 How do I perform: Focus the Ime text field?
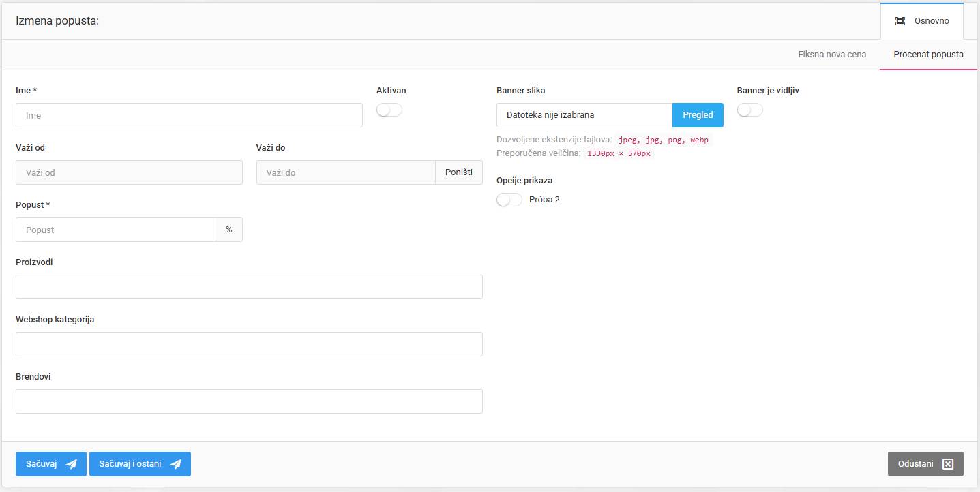tap(189, 115)
